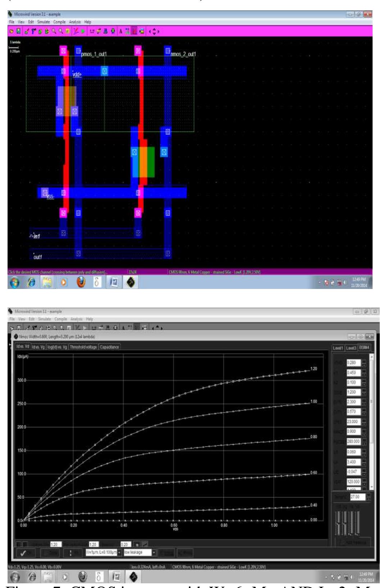Select the Level1 model tab
The image size is (383, 588).
[338, 348]
